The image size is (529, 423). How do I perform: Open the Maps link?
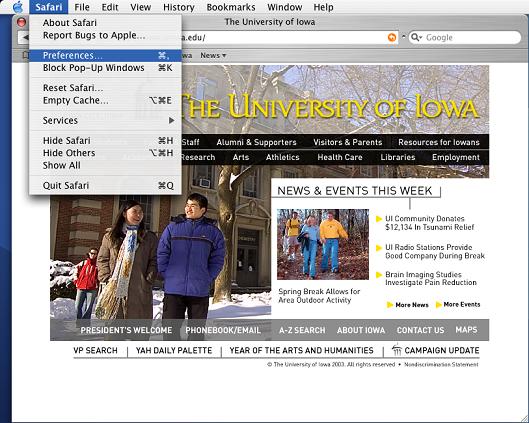[x=466, y=330]
